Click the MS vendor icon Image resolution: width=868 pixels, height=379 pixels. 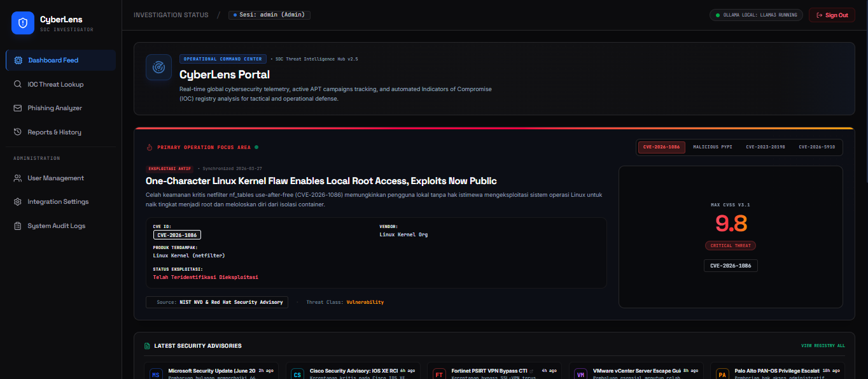click(156, 375)
